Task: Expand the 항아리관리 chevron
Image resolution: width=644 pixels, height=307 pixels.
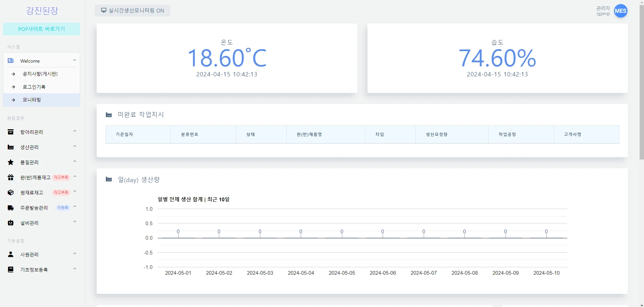Action: (75, 131)
